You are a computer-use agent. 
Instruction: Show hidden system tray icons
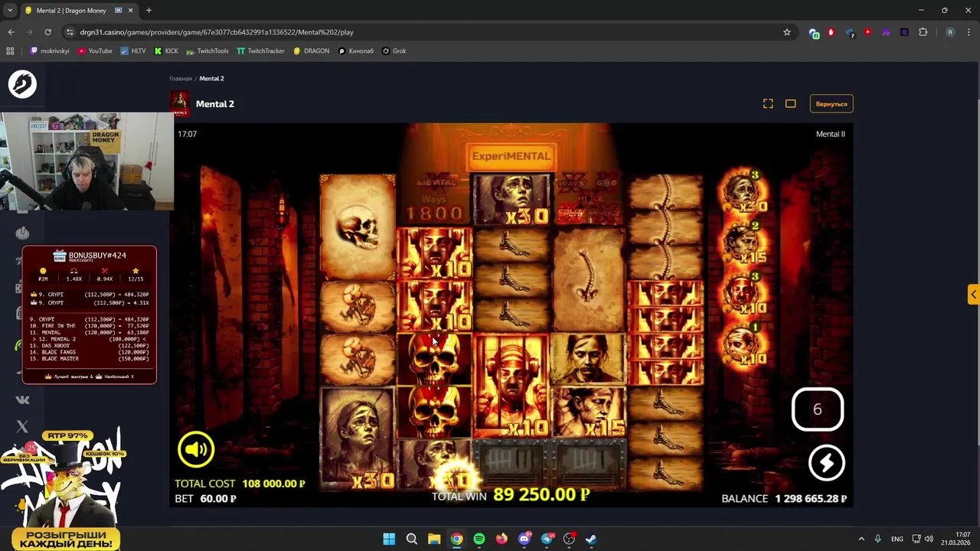coord(861,539)
